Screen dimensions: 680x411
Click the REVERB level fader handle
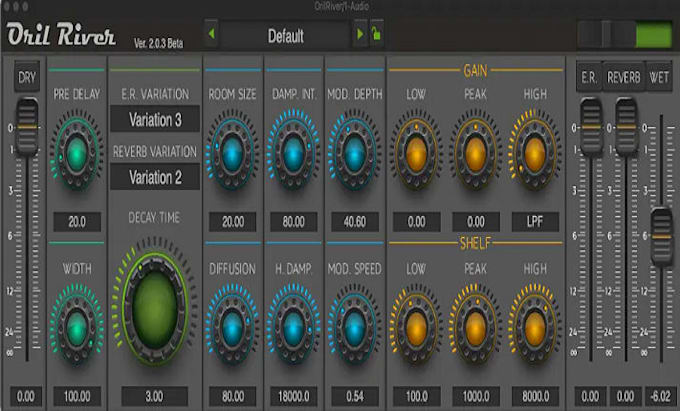626,127
